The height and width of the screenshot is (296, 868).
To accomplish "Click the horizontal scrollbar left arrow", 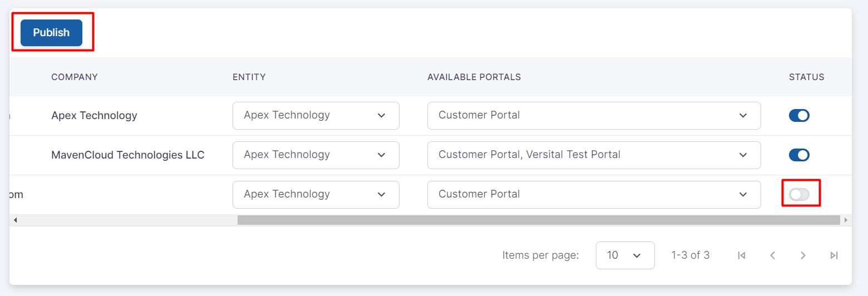I will click(16, 220).
